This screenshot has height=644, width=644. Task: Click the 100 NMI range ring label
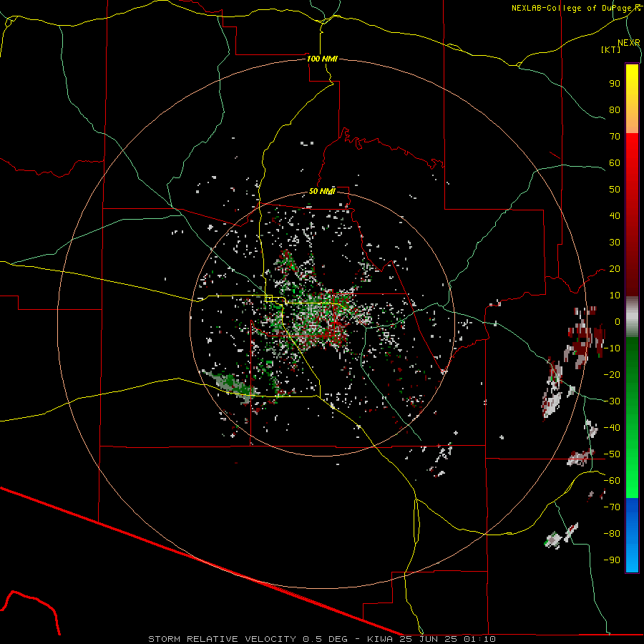(322, 59)
